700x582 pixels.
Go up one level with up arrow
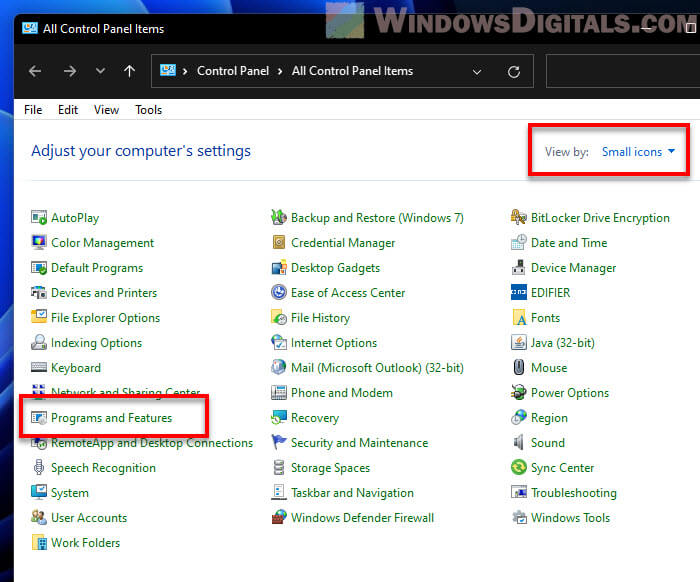pyautogui.click(x=129, y=71)
